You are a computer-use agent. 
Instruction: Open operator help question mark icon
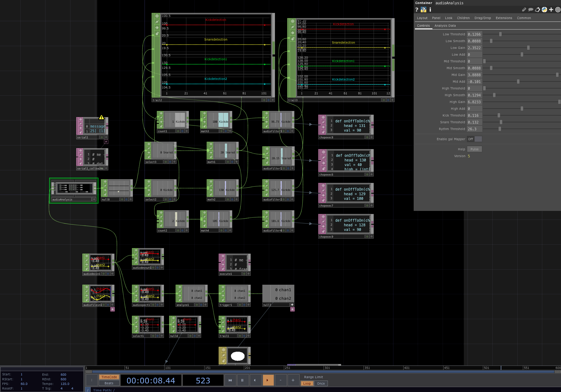pos(417,10)
